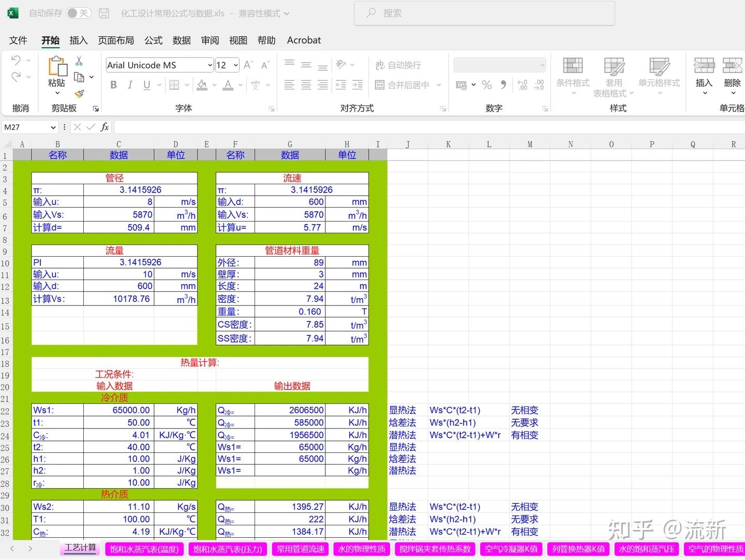Viewport: 745px width, 560px height.
Task: Decrease font size with smaller A icon
Action: 265,65
